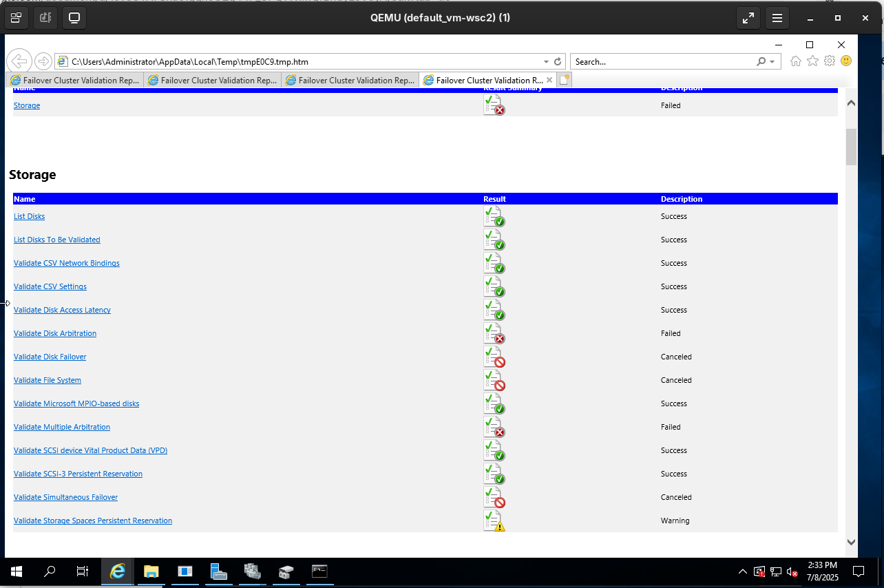The height and width of the screenshot is (588, 884).
Task: Open the Validate Microsoft MPIO-based disks link
Action: pos(76,403)
